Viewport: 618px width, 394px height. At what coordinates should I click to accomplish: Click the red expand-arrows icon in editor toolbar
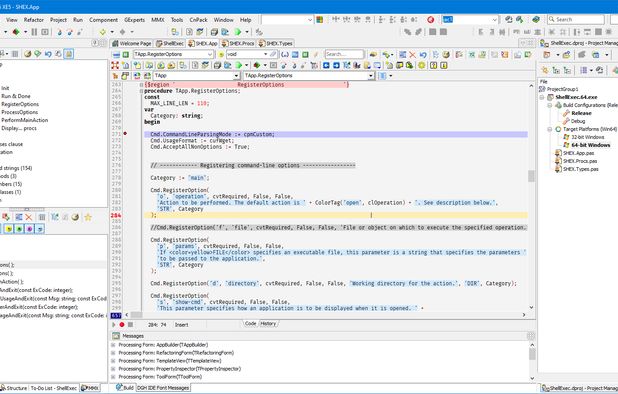coord(115,65)
